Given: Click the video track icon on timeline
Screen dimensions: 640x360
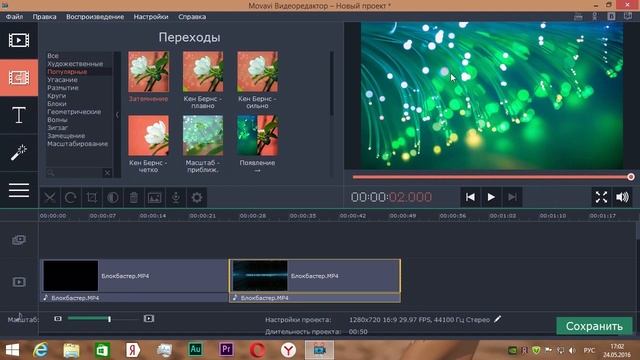Looking at the screenshot, I should point(19,282).
